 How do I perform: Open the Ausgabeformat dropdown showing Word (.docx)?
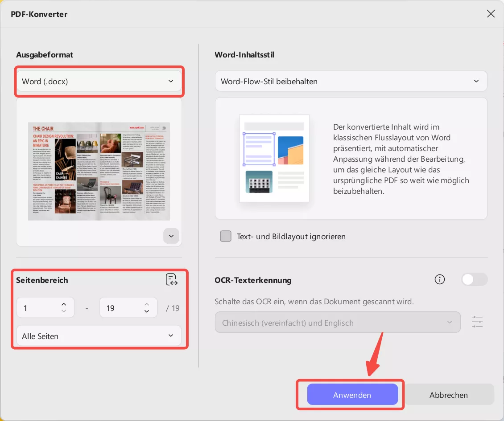[x=99, y=81]
